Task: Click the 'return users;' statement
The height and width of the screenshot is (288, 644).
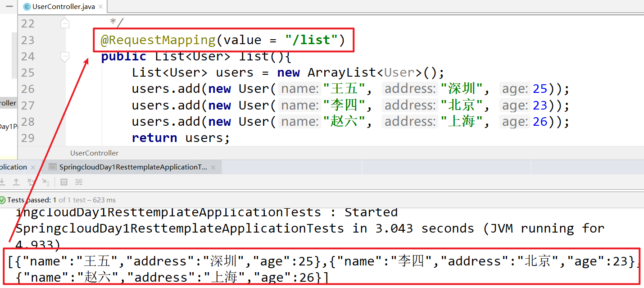Action: 181,138
